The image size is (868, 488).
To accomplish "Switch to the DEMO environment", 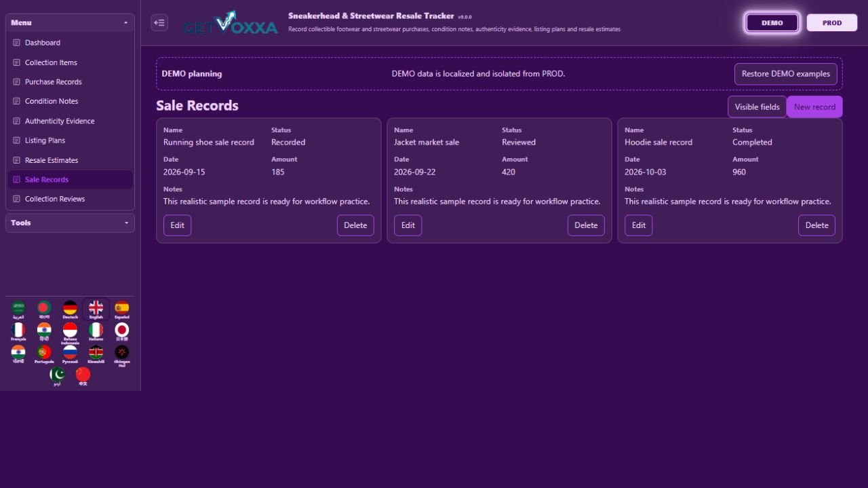I will click(x=772, y=22).
